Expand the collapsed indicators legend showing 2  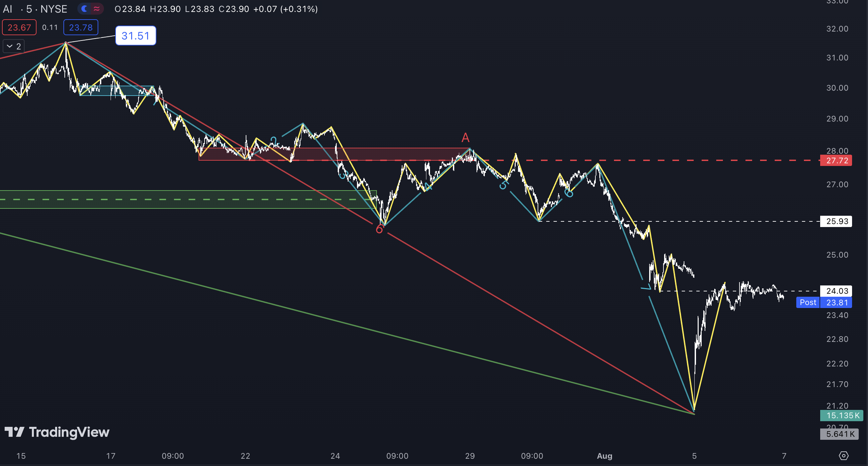tap(14, 46)
